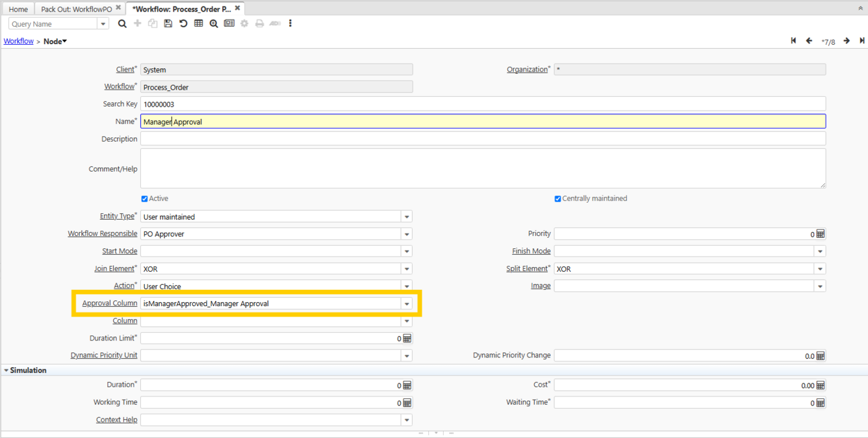Toggle the Centrally maintained checkbox
868x438 pixels.
(557, 199)
